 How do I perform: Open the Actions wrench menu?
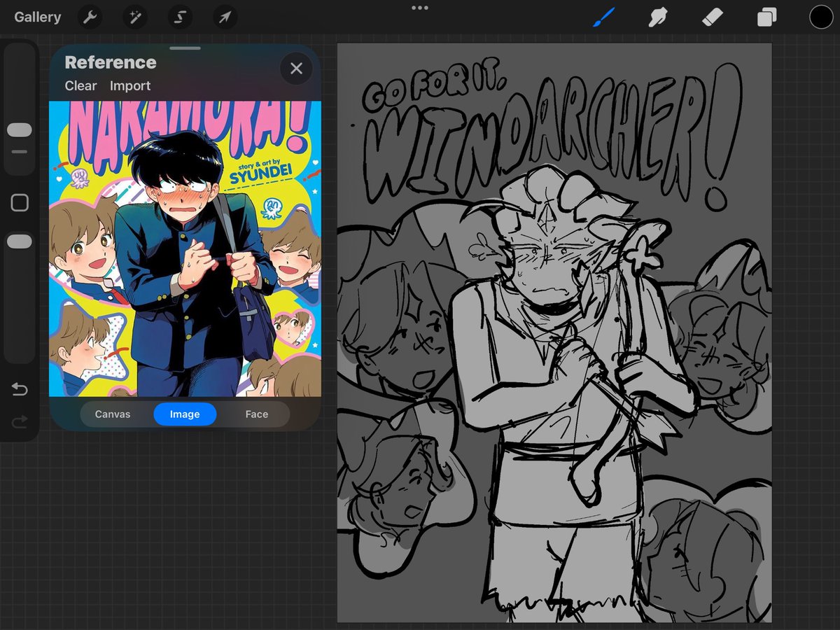point(90,17)
